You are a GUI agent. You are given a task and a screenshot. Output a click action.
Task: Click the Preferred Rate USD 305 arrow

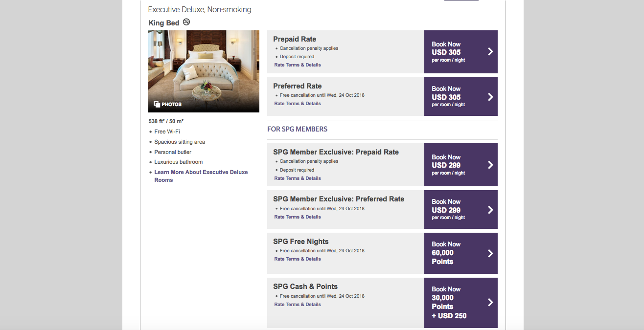(490, 97)
